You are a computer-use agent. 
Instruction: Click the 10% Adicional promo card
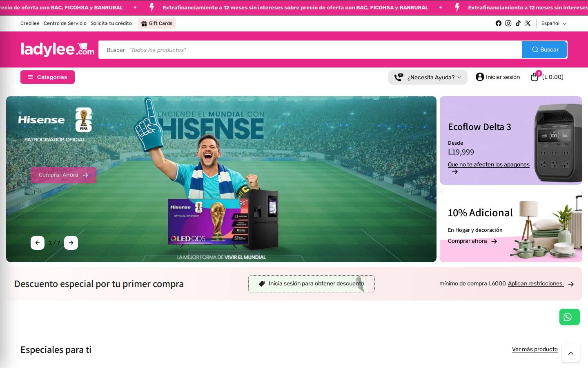tap(511, 226)
